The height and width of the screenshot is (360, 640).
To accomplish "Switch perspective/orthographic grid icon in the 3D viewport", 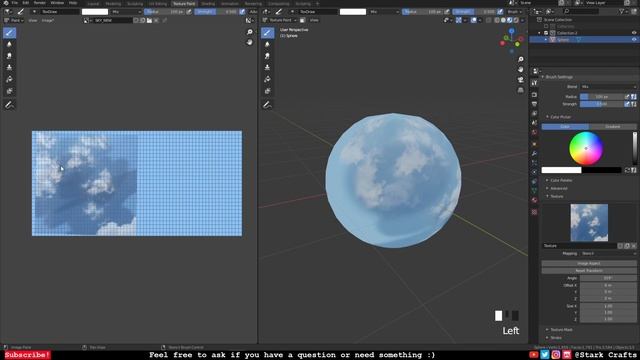I will coord(520,90).
